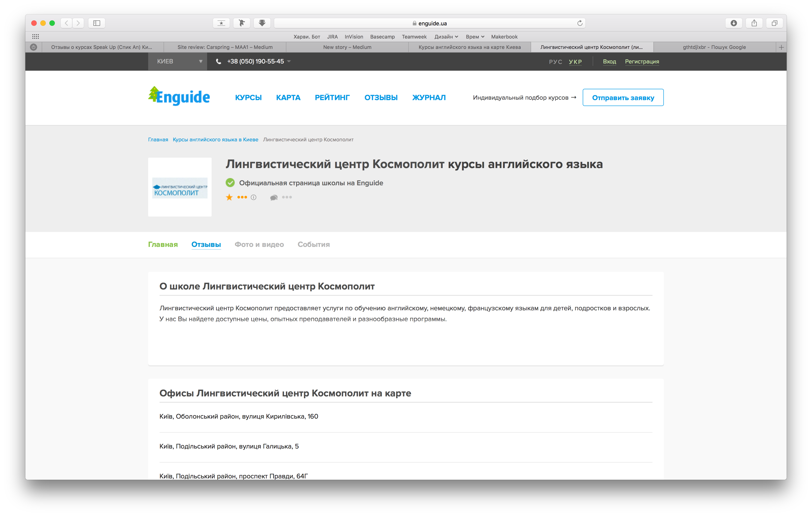Open the Дизайн bookmarks folder

[446, 37]
